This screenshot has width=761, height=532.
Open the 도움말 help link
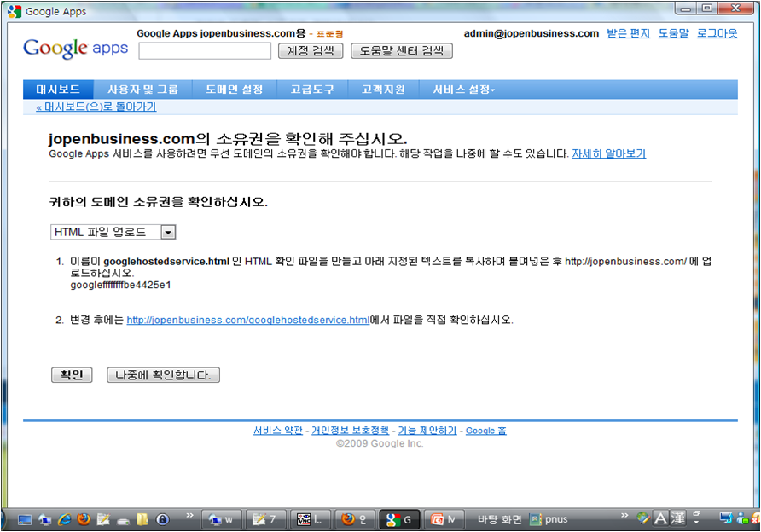pyautogui.click(x=674, y=33)
